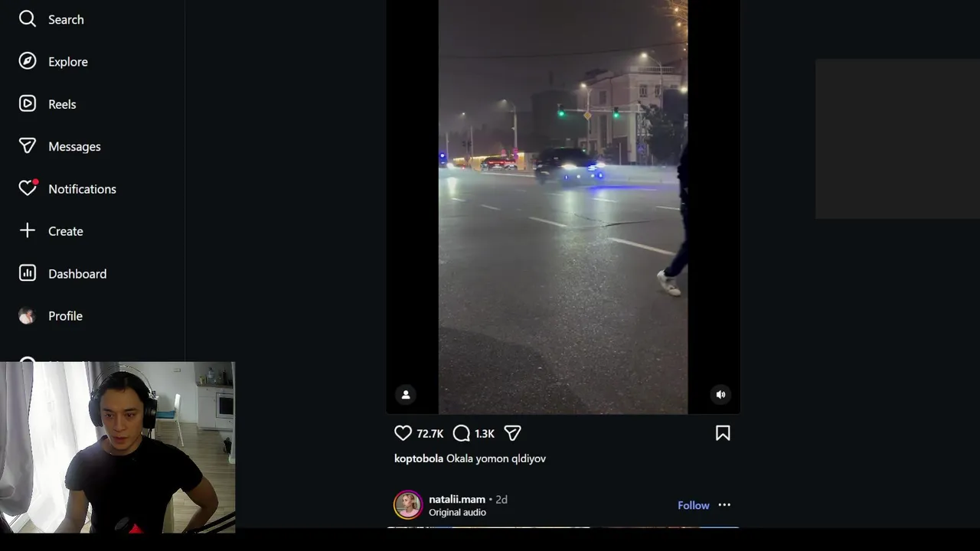Viewport: 980px width, 551px height.
Task: Click the reel video to pause it
Action: pyautogui.click(x=563, y=207)
